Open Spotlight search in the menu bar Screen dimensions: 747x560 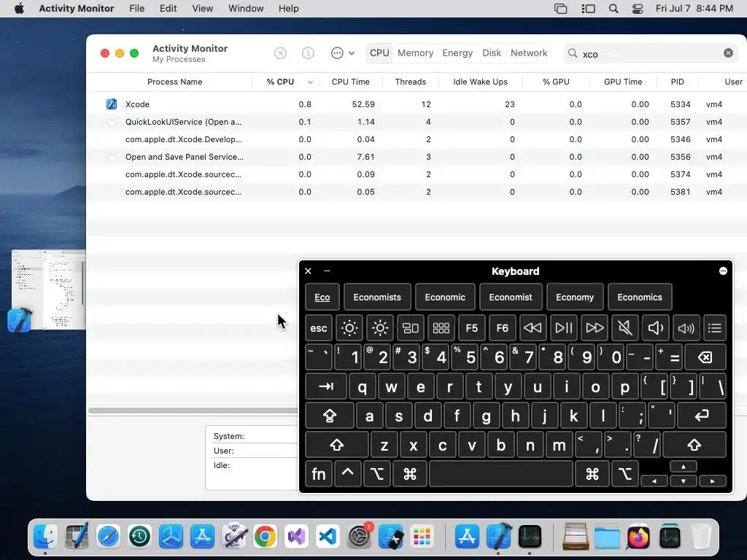click(x=614, y=9)
